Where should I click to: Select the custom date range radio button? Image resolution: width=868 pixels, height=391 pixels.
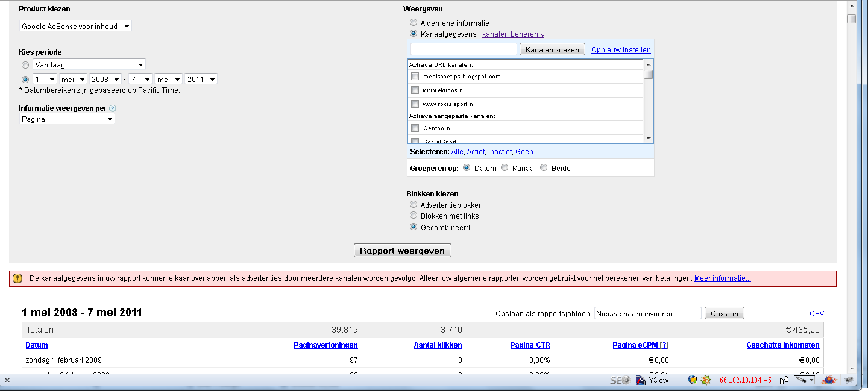click(25, 79)
